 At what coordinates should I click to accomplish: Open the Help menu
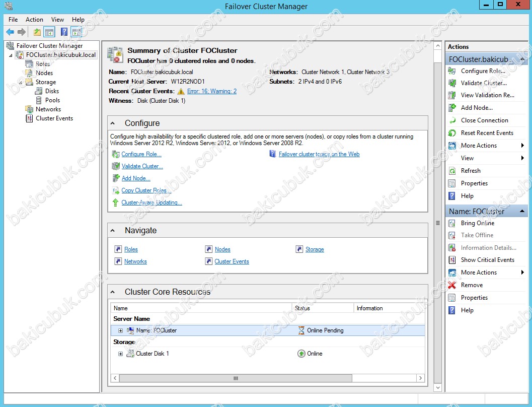[78, 19]
